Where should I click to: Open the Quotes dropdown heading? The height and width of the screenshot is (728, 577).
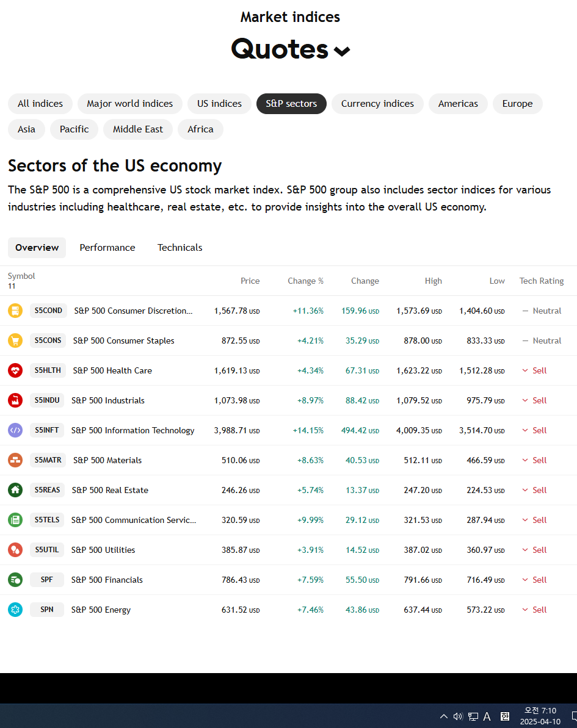[x=291, y=49]
